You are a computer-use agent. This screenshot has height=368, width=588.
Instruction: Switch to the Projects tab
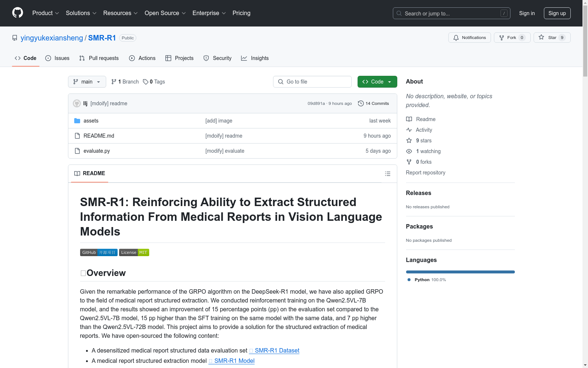[179, 58]
